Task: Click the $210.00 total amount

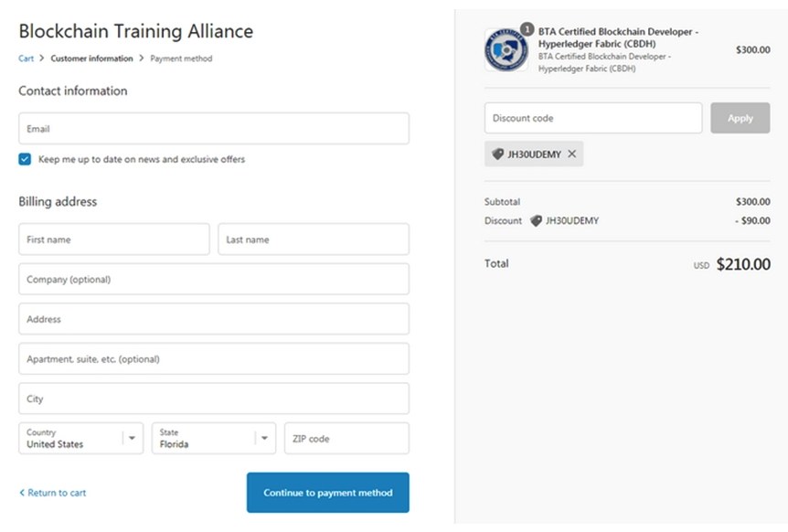Action: (x=743, y=264)
